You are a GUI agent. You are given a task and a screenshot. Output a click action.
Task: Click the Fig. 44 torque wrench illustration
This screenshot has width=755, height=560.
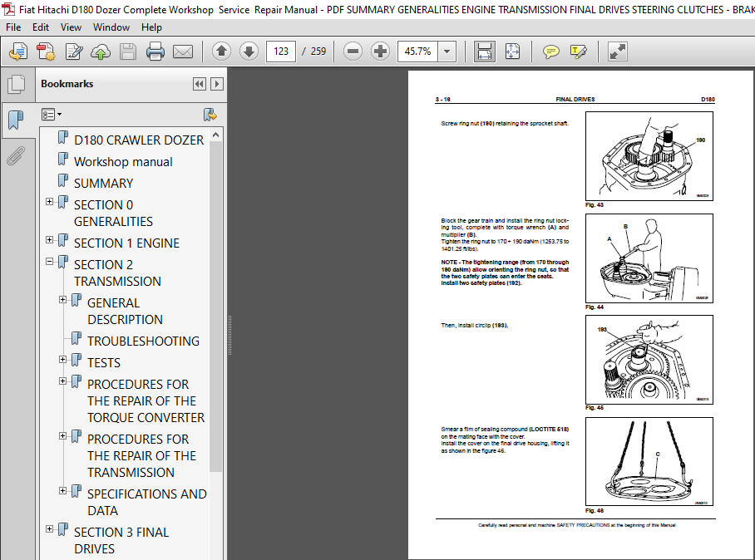649,258
